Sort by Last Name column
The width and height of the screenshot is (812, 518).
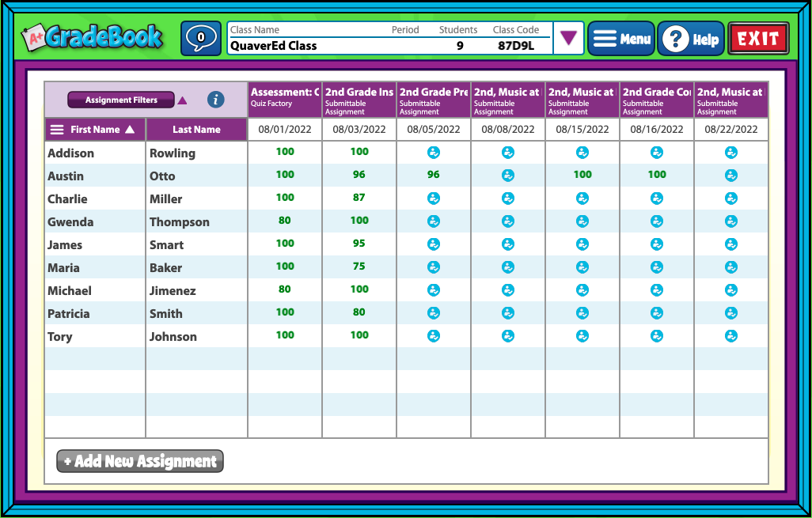tap(197, 130)
